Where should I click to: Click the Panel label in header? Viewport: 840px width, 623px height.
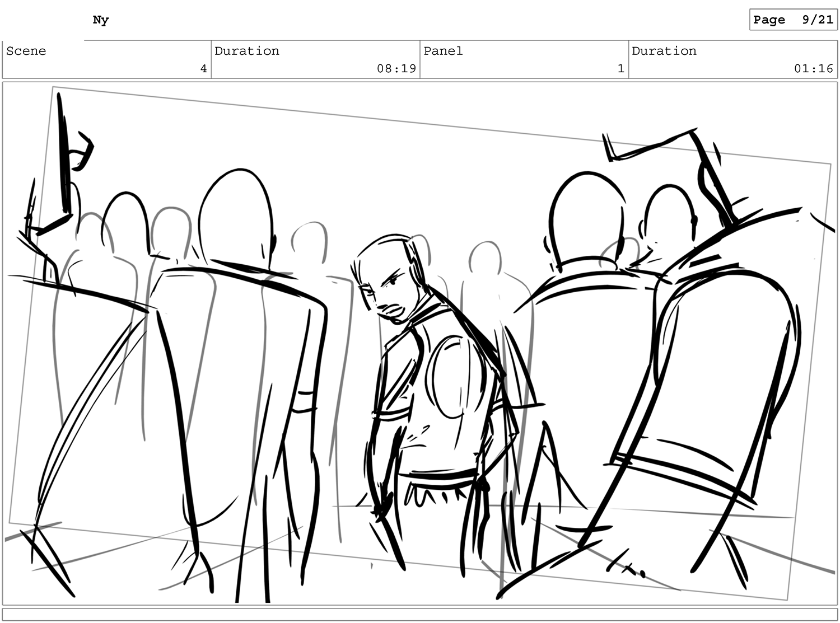tap(443, 51)
